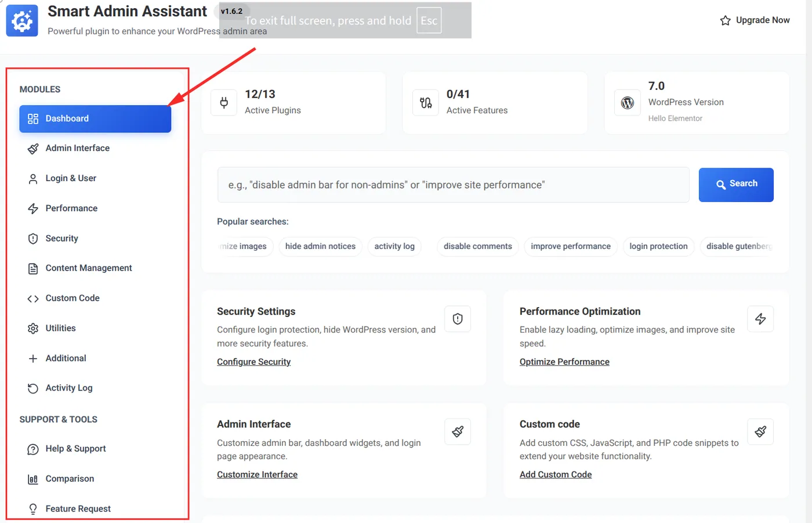The width and height of the screenshot is (812, 523).
Task: Click the icon next to Active Features
Action: (x=426, y=103)
